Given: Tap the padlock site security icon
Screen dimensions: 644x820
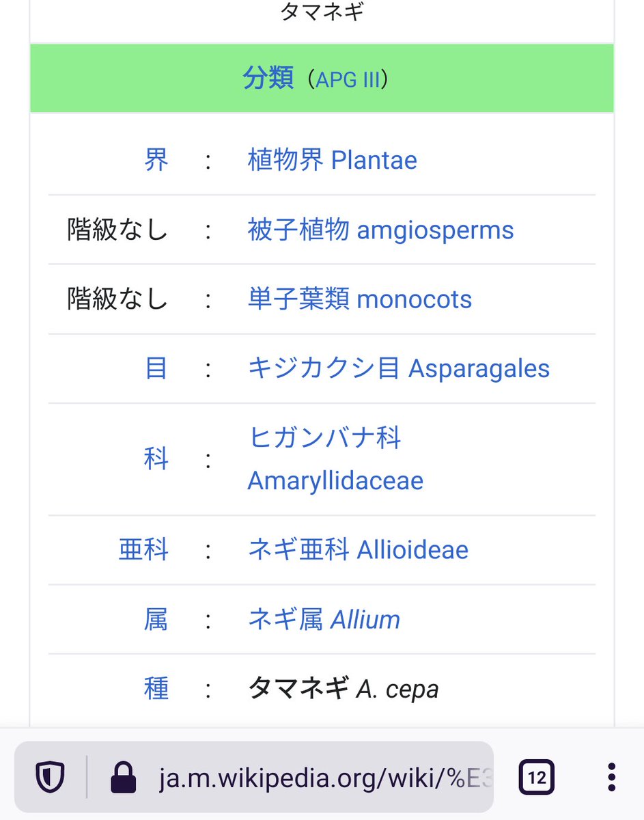Looking at the screenshot, I should click(x=123, y=777).
